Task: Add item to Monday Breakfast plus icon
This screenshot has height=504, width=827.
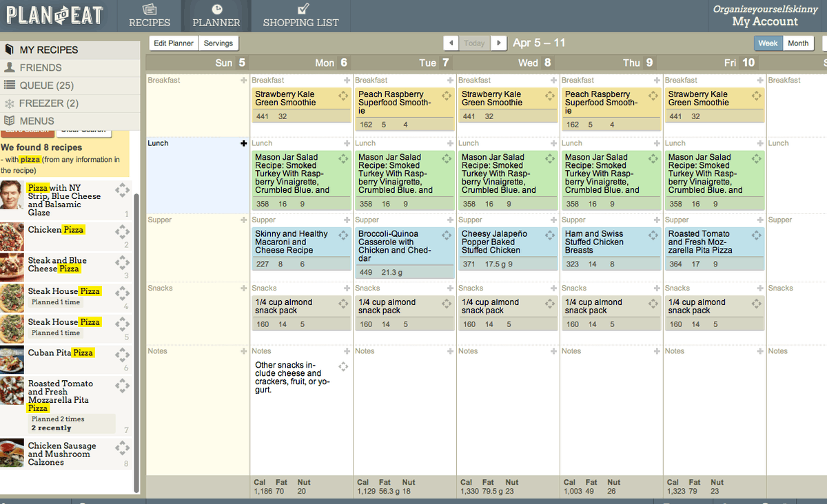Action: pyautogui.click(x=347, y=81)
